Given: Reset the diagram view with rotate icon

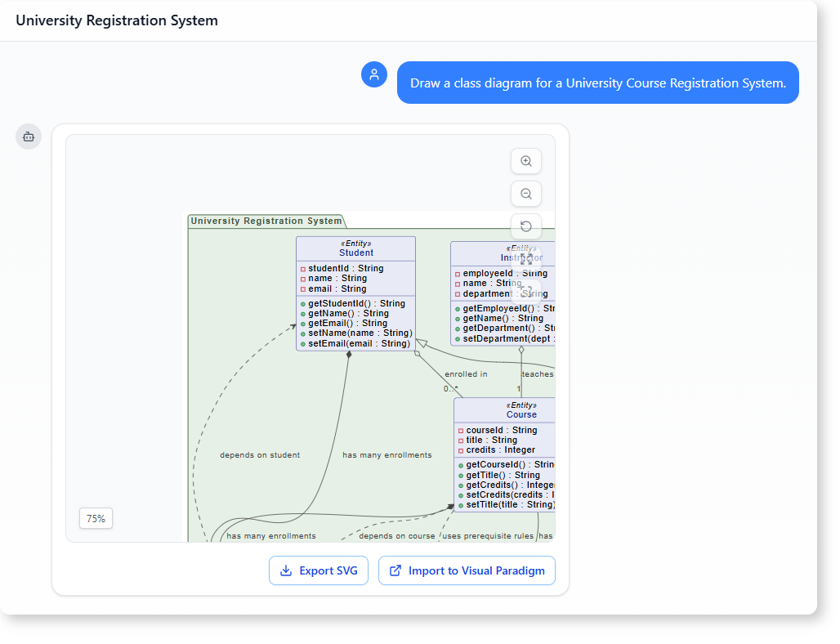Looking at the screenshot, I should point(526,226).
